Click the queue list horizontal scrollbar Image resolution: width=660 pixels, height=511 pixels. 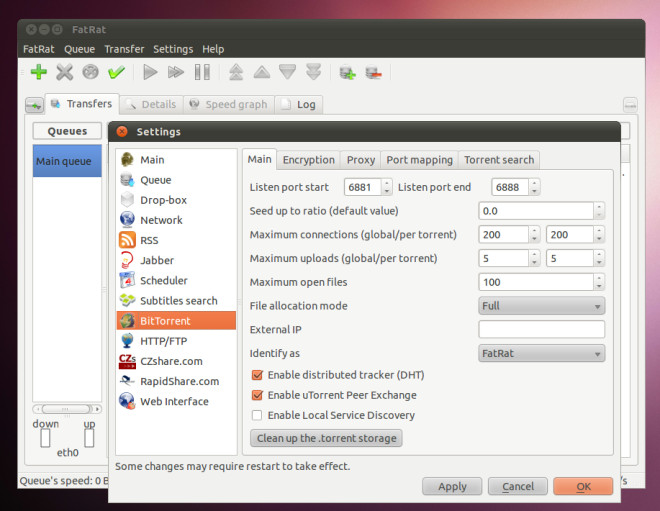pyautogui.click(x=67, y=409)
